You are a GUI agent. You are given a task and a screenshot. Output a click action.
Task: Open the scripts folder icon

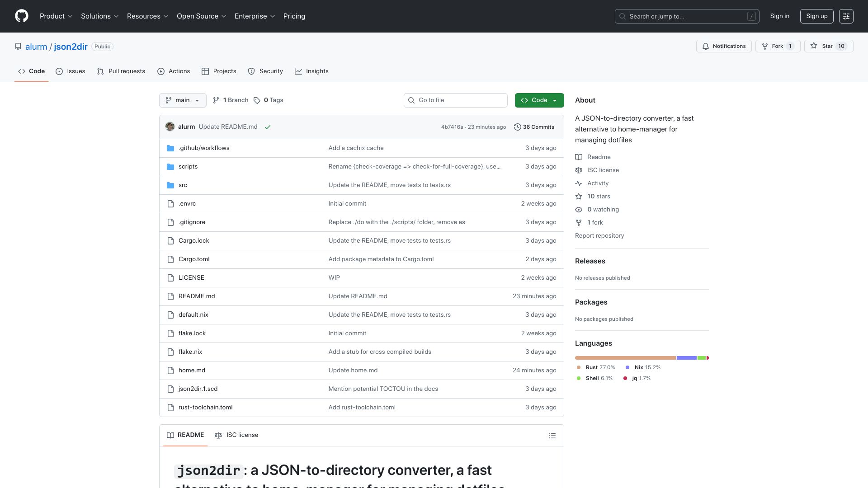170,167
